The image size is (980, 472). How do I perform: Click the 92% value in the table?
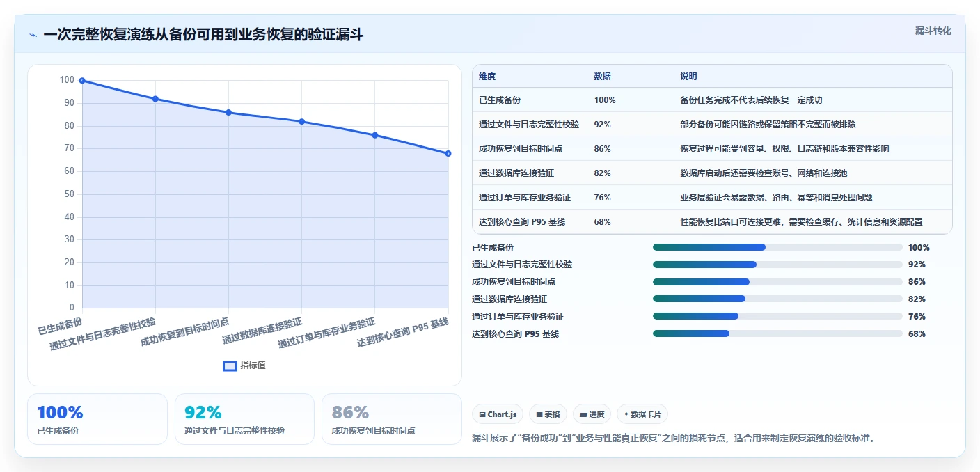603,125
